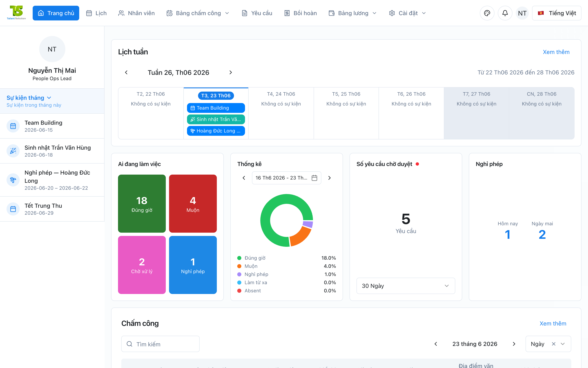Viewport: 588px width, 368px height.
Task: Click Xem thêm in Lịch tuần
Action: pos(556,52)
